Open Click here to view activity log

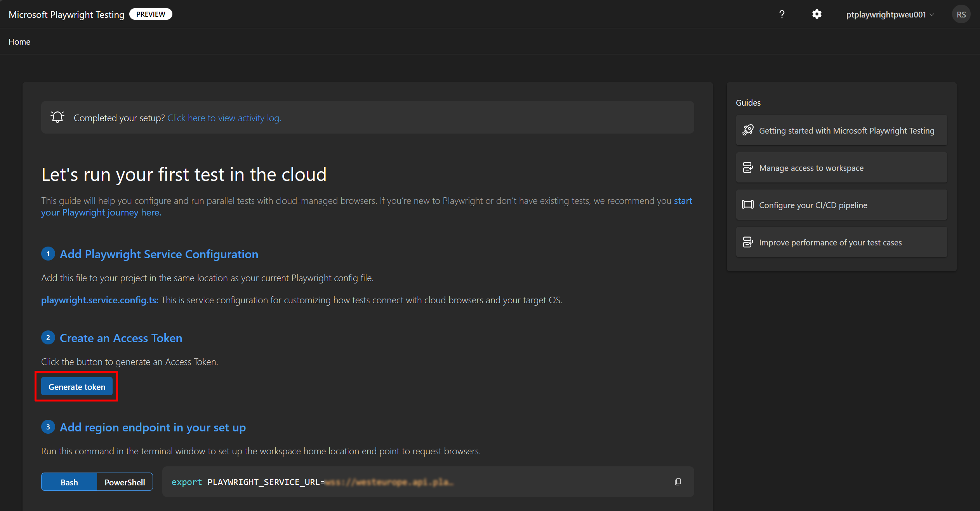[224, 118]
